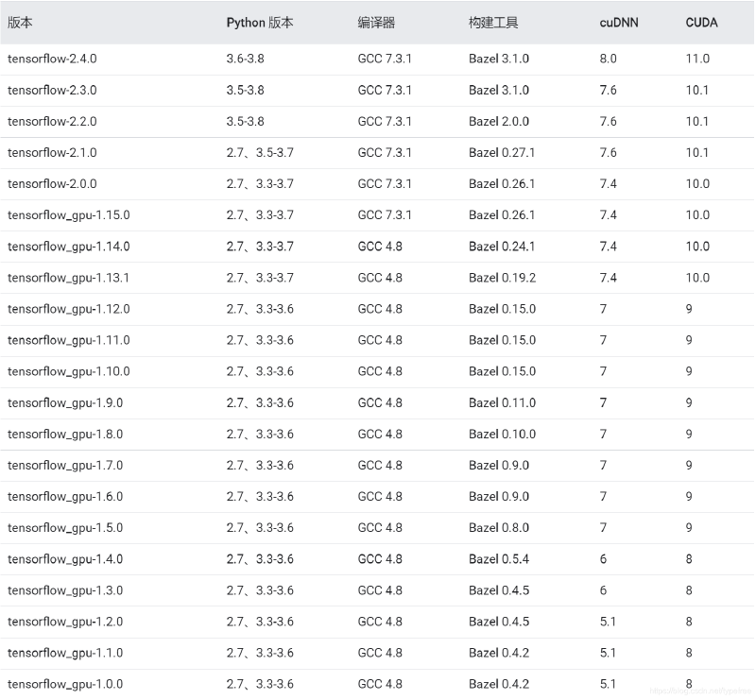Screen dimensions: 756x700
Task: Click Bazel 0.4.5 in tensorflow_gpu-1.3.0 row
Action: pos(499,590)
